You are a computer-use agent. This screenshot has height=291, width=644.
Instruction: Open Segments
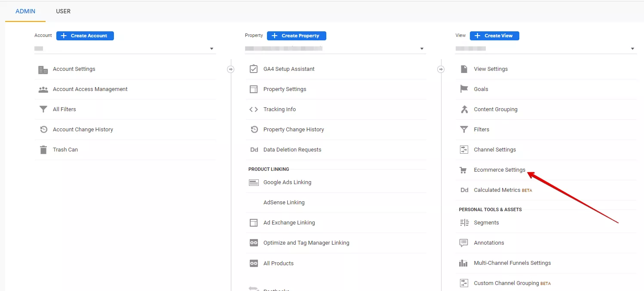(486, 223)
